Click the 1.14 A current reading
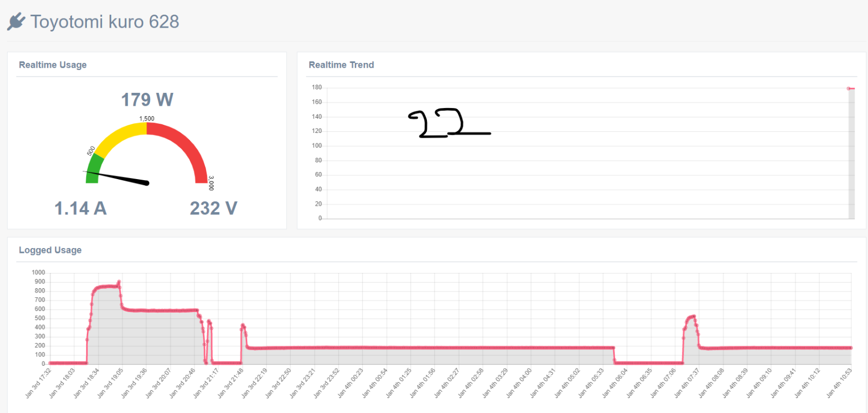 80,208
